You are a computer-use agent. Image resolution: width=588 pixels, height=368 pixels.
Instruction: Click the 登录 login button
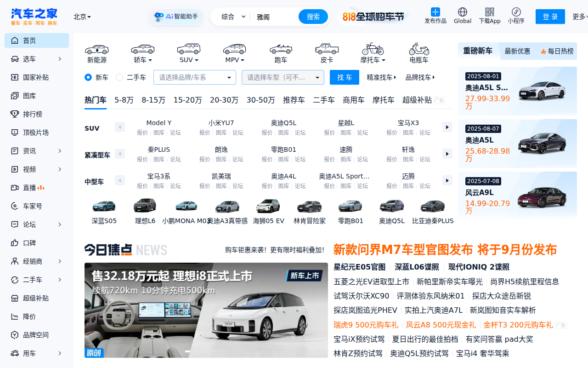coord(550,17)
